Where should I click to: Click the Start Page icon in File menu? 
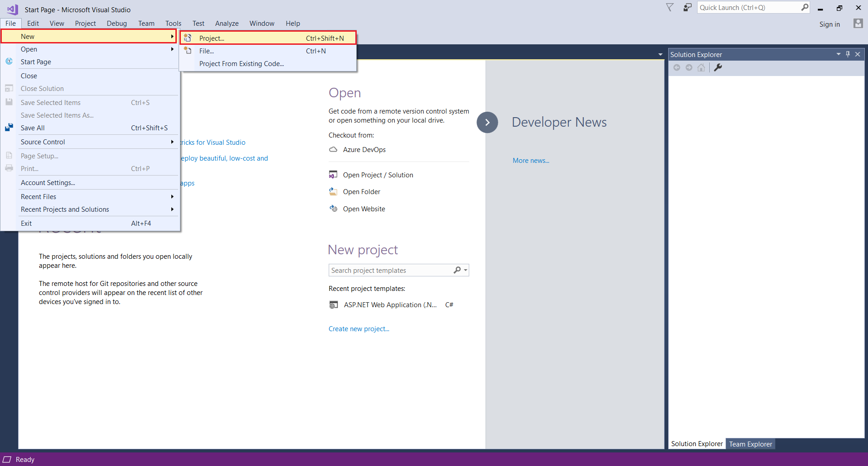point(9,61)
